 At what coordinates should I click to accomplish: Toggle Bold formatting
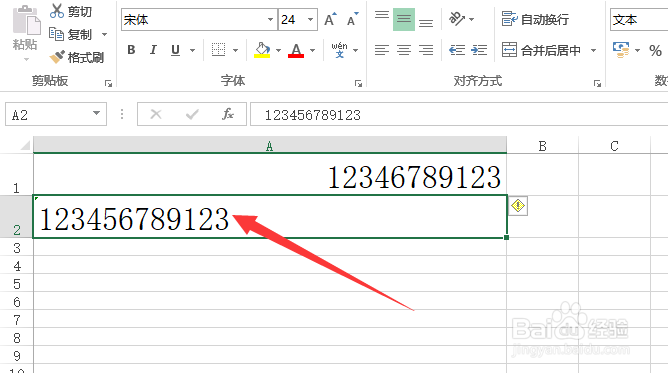(131, 50)
